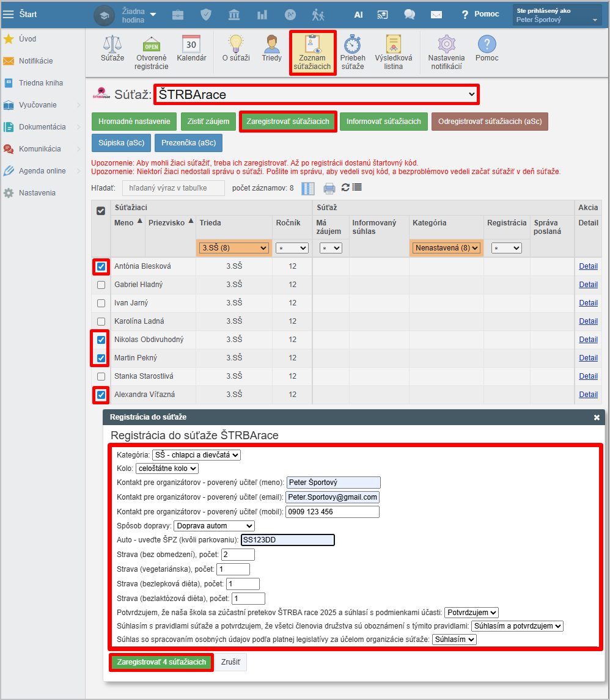The image size is (610, 700).
Task: Open the Kategória dropdown in registration dialog
Action: 196,455
